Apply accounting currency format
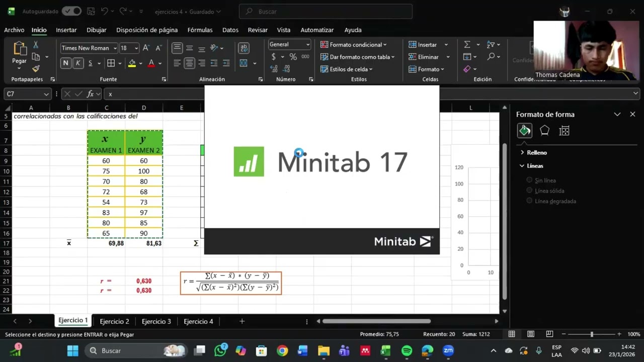Image resolution: width=644 pixels, height=362 pixels. (x=274, y=57)
